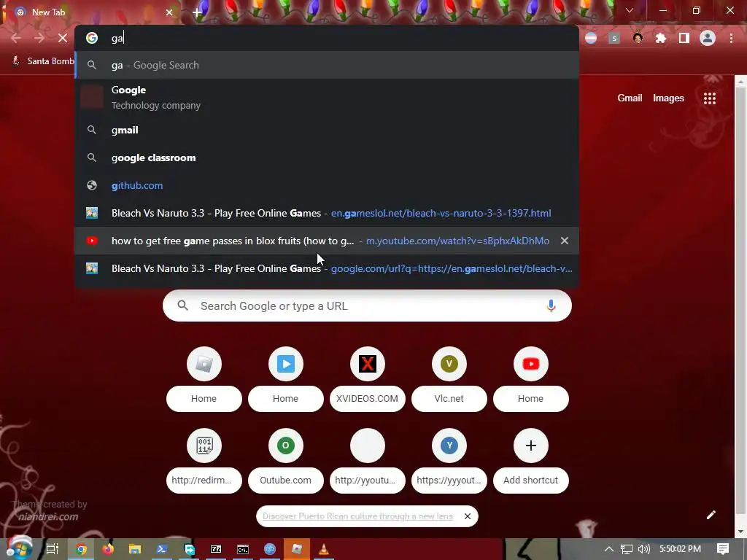747x560 pixels.
Task: Open a new tab with plus button
Action: click(x=197, y=12)
